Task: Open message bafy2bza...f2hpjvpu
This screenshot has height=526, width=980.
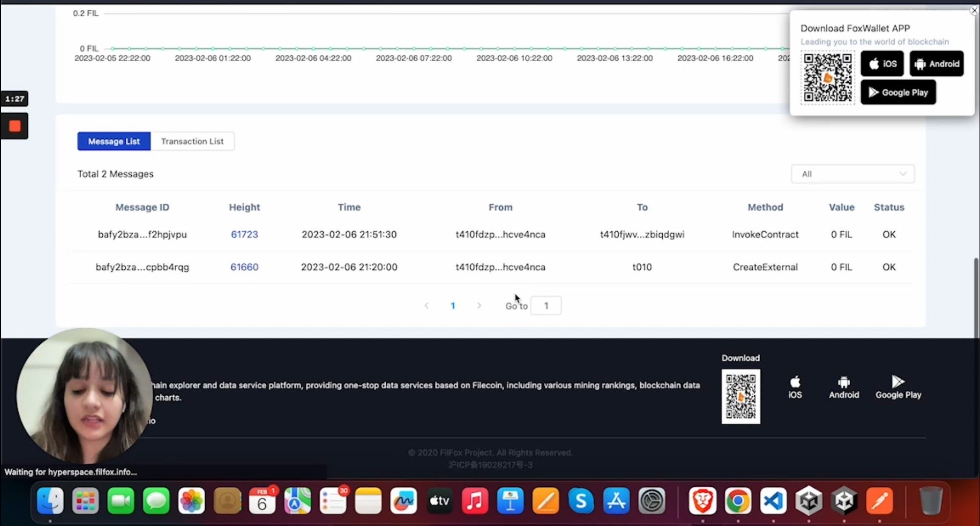Action: pyautogui.click(x=142, y=234)
